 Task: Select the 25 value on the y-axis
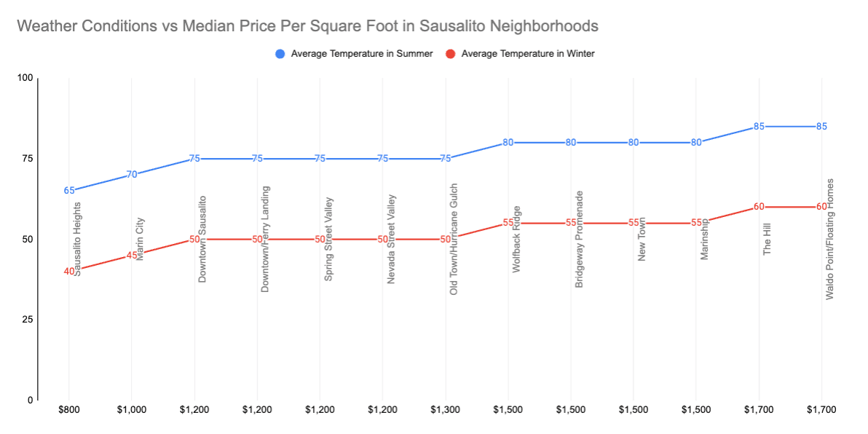28,320
